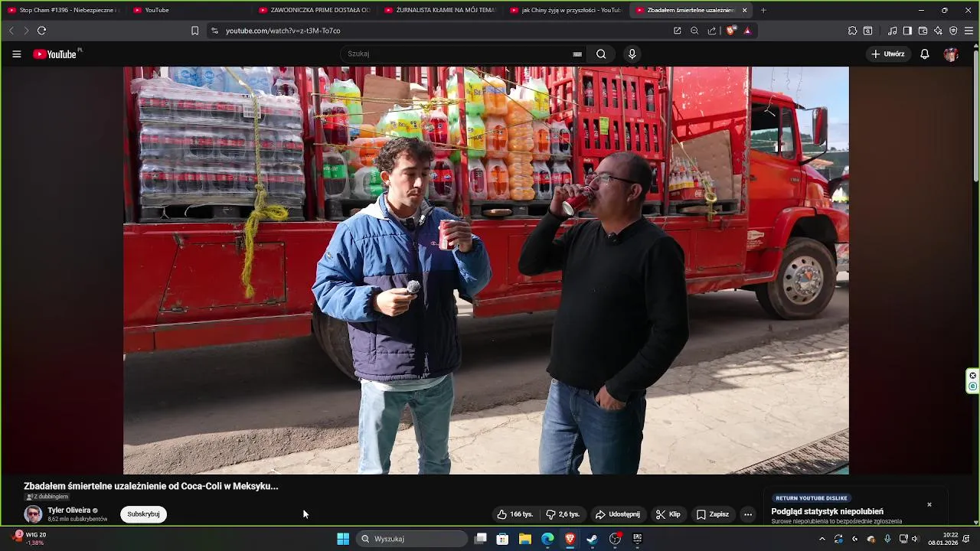Open browser extensions puzzle icon
The height and width of the screenshot is (551, 980).
pos(852,31)
